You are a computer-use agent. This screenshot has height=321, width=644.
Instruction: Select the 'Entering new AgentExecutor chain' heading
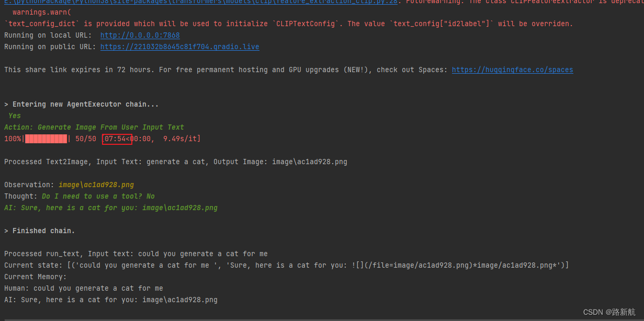click(82, 104)
